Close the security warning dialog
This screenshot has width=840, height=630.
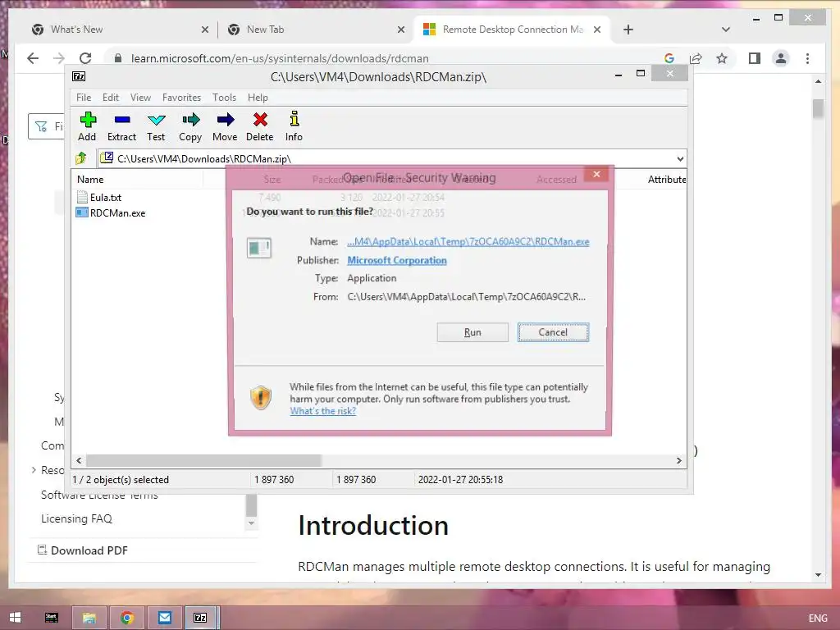point(596,174)
